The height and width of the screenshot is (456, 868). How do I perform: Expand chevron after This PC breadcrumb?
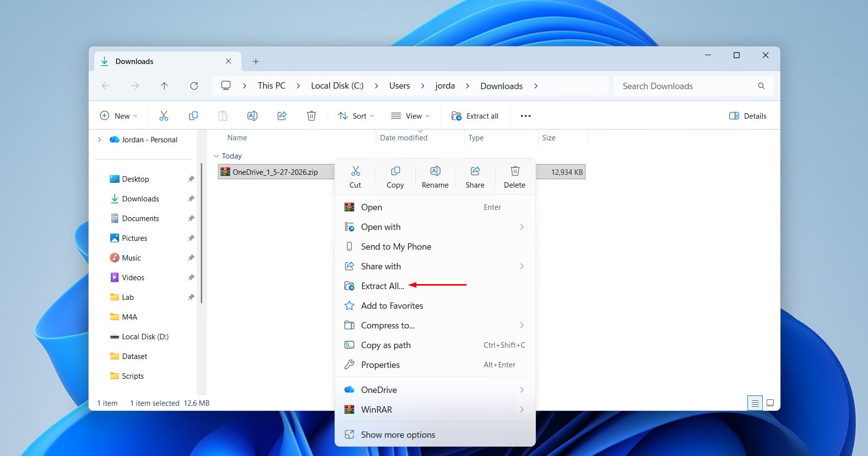click(298, 86)
